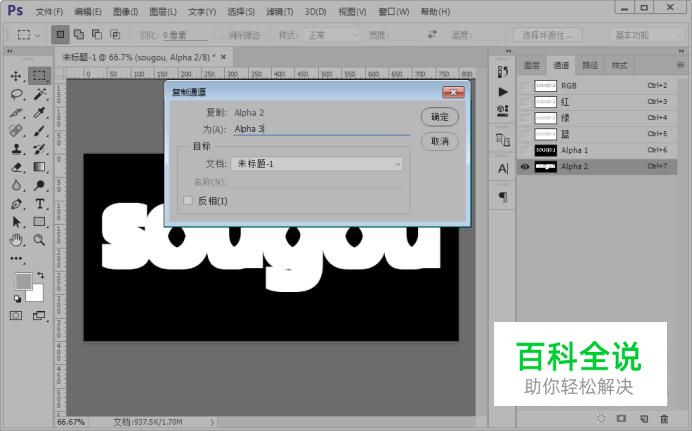The width and height of the screenshot is (692, 431).
Task: Click New Selection mode in options bar
Action: [x=60, y=34]
